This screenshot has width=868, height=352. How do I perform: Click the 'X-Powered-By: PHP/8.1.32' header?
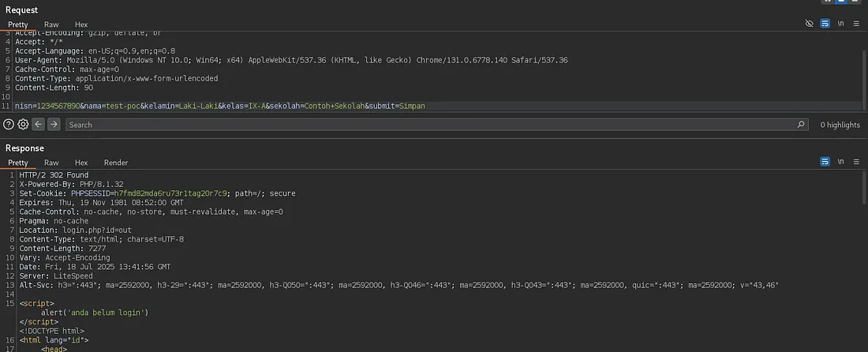click(71, 184)
